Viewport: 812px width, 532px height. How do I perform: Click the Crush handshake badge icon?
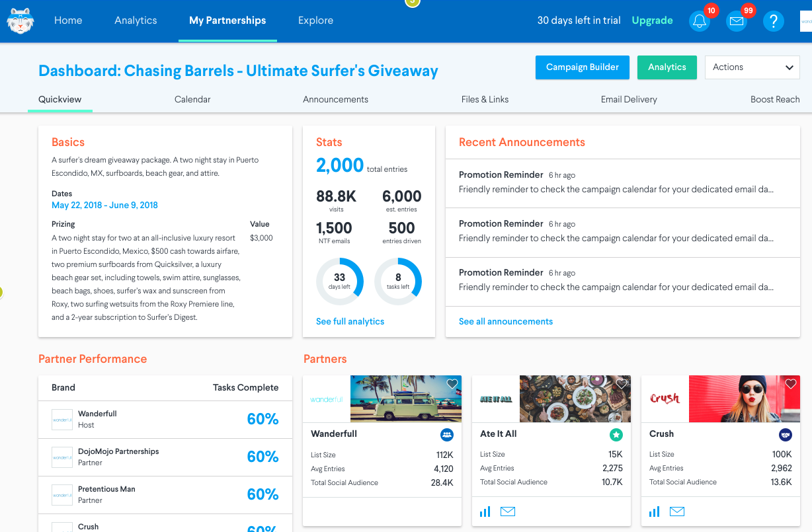pyautogui.click(x=786, y=435)
